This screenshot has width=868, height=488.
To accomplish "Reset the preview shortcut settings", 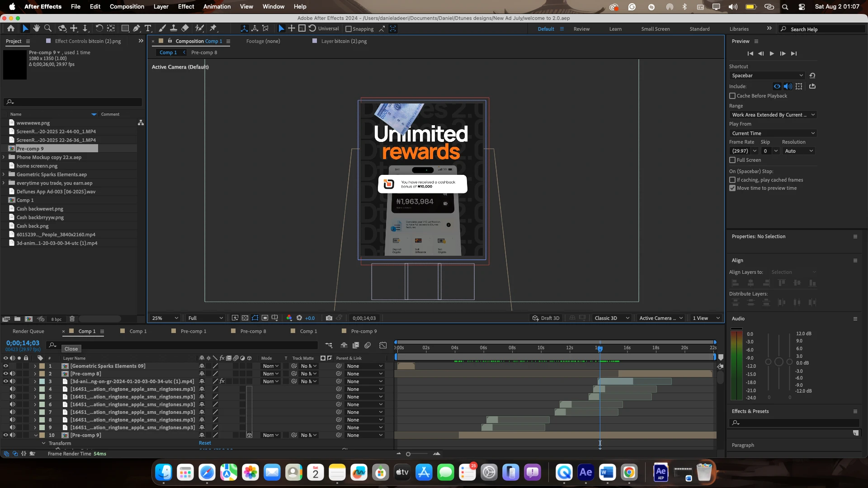I will [x=812, y=75].
